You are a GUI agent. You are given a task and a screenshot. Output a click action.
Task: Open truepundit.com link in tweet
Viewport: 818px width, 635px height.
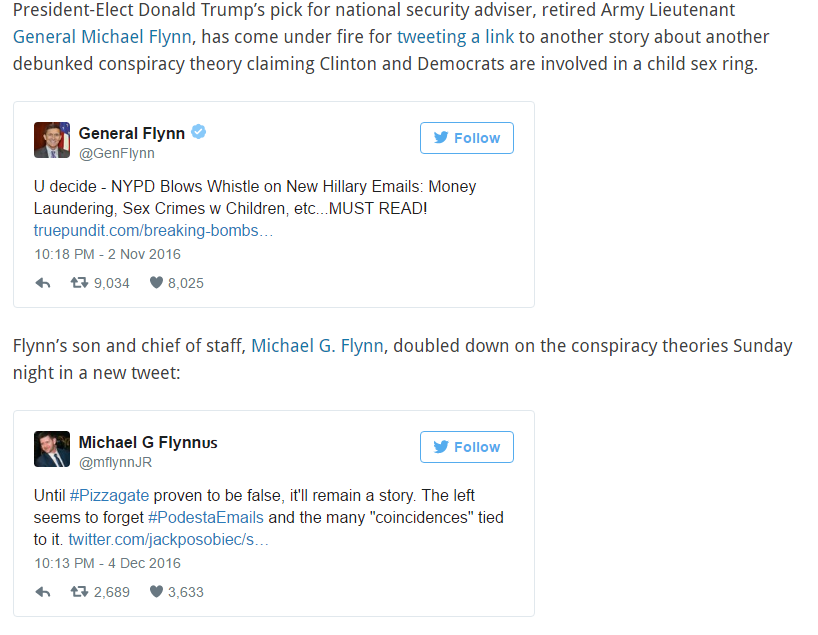pyautogui.click(x=153, y=231)
